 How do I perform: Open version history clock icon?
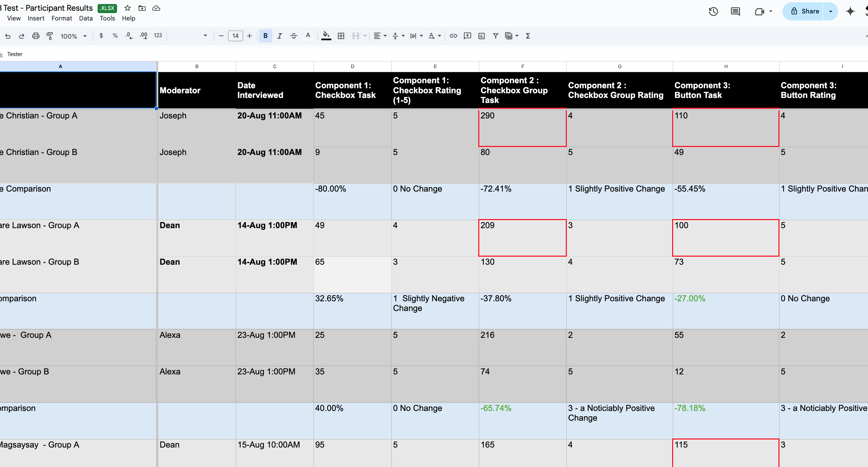(x=713, y=11)
